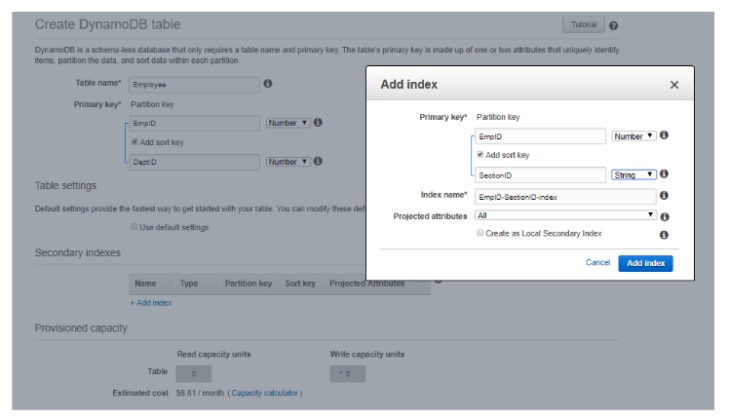Open the String type dropdown for SectionID
The image size is (729, 420).
[634, 174]
